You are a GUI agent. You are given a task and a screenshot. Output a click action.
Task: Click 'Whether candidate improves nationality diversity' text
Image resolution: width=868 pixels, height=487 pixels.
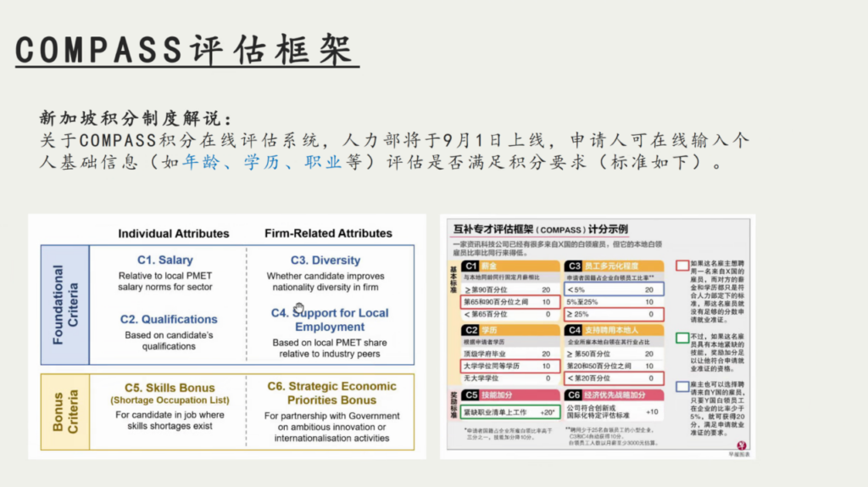[x=325, y=282]
